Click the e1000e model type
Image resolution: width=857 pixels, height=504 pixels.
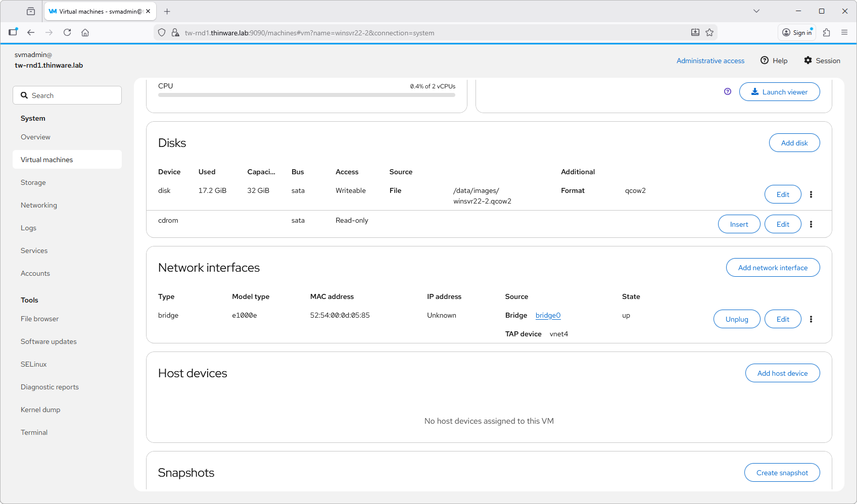pyautogui.click(x=245, y=315)
